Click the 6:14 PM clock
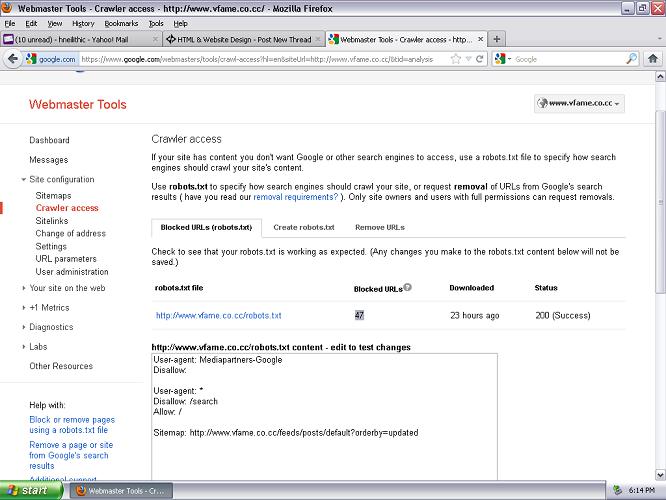Viewport: 666px width, 500px height. click(x=641, y=490)
